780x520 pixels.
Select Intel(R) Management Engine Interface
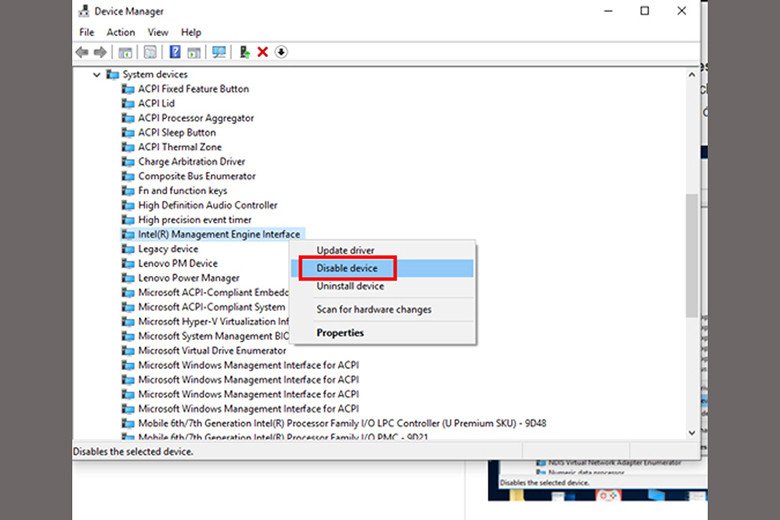click(x=219, y=234)
